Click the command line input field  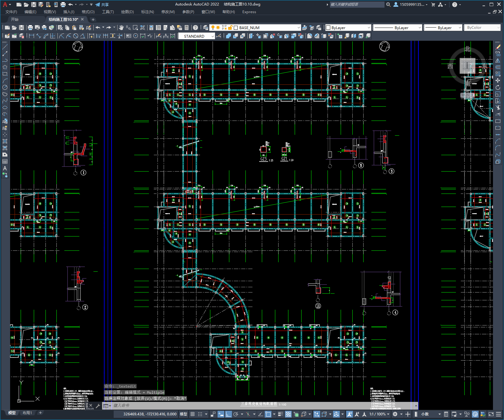(263, 406)
